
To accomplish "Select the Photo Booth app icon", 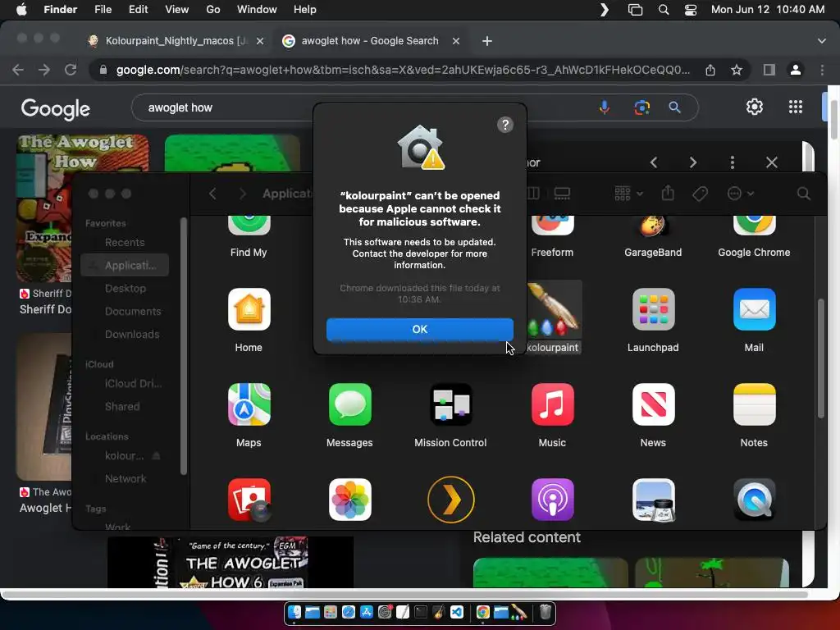I will click(x=249, y=500).
